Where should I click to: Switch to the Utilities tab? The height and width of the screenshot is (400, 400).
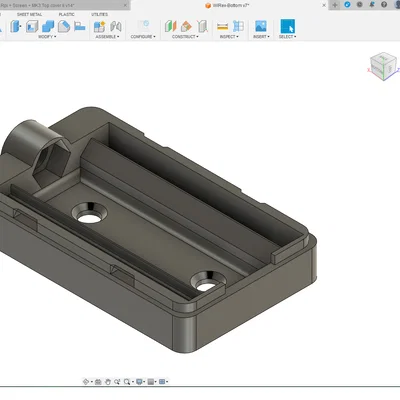pos(99,14)
